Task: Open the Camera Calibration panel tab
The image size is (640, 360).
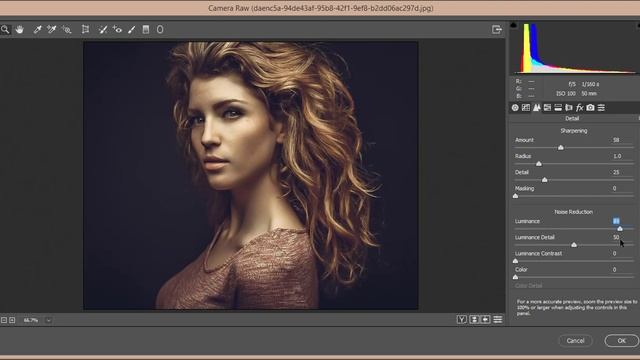Action: [x=590, y=108]
